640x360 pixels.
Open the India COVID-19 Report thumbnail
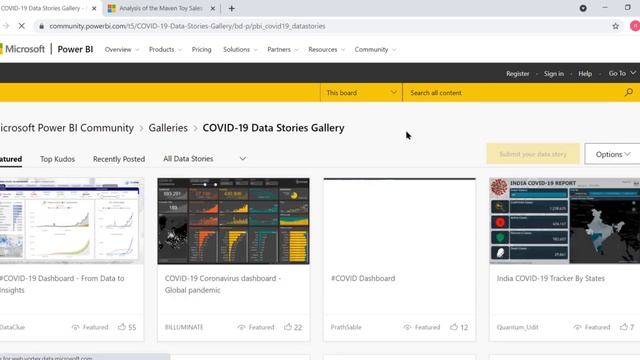(x=564, y=221)
